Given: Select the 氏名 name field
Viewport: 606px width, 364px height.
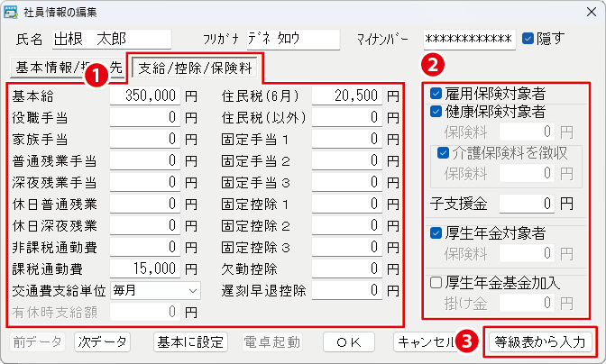Looking at the screenshot, I should (x=110, y=40).
